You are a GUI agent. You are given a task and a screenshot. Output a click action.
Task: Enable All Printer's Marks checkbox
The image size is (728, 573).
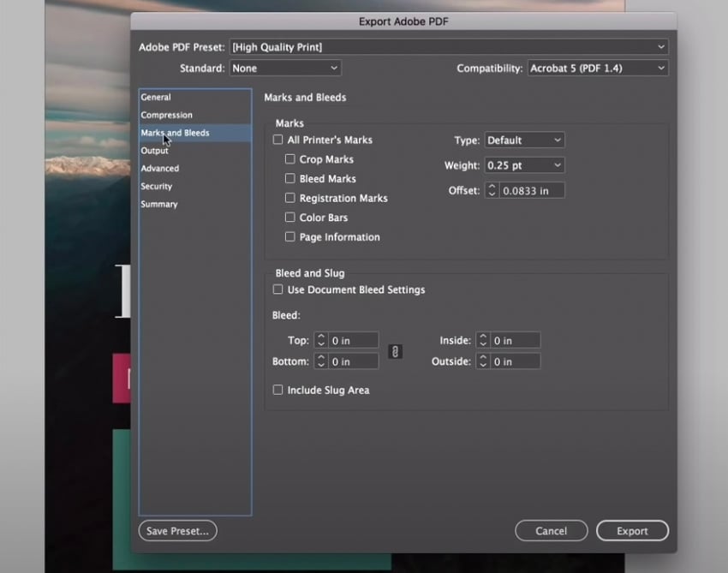[277, 140]
